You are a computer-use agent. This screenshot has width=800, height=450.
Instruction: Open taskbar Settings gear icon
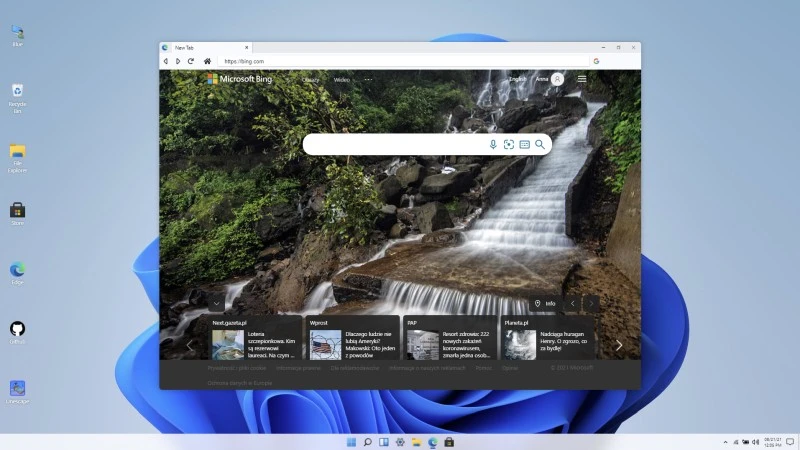400,442
